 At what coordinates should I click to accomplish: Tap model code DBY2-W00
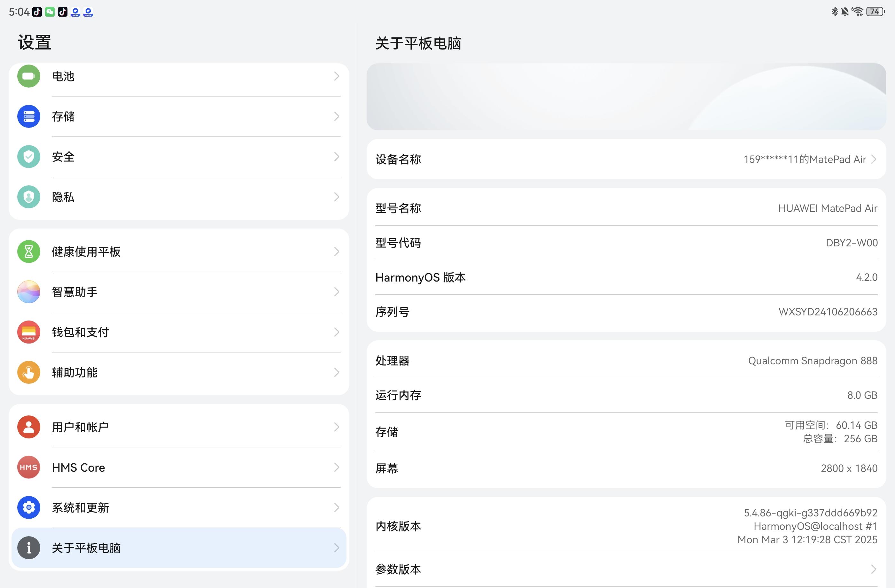852,243
